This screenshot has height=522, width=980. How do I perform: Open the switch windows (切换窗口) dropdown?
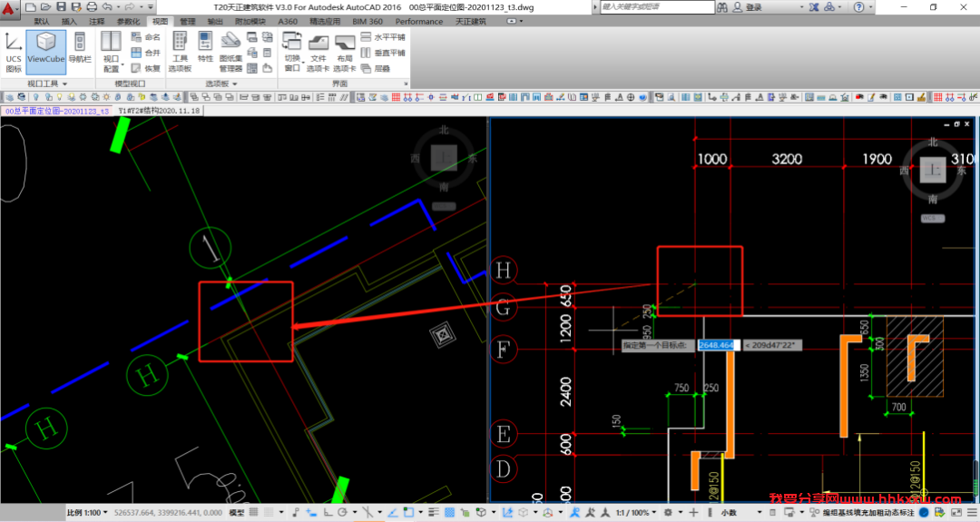coord(292,52)
